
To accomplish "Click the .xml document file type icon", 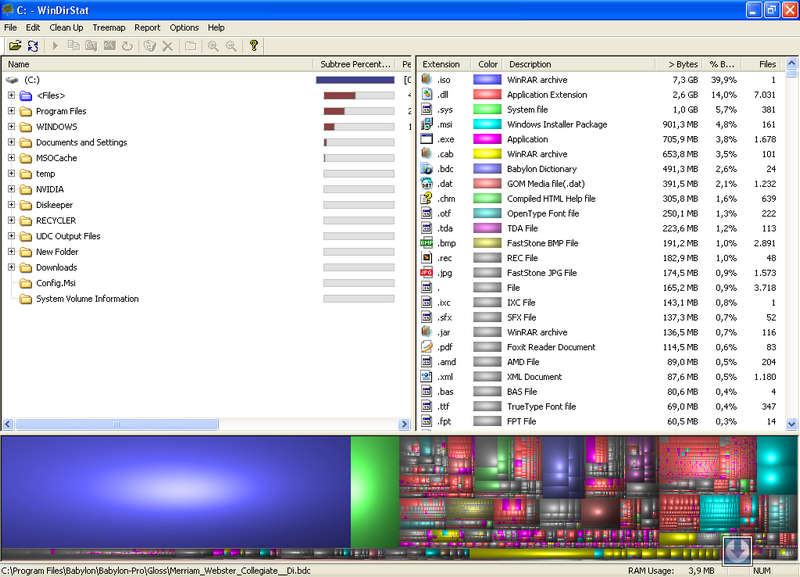I will (x=427, y=377).
